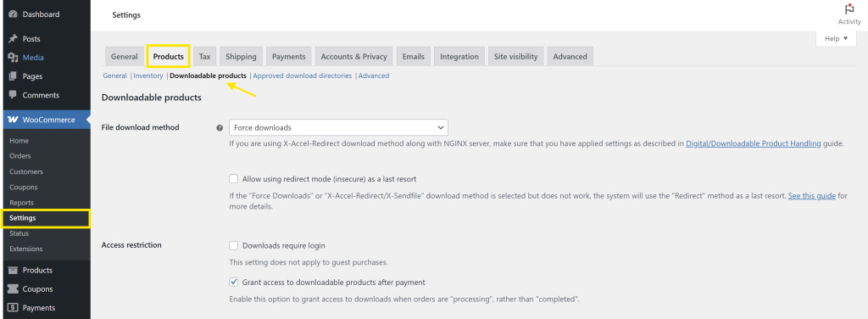Open the Emails settings tab

(x=414, y=57)
